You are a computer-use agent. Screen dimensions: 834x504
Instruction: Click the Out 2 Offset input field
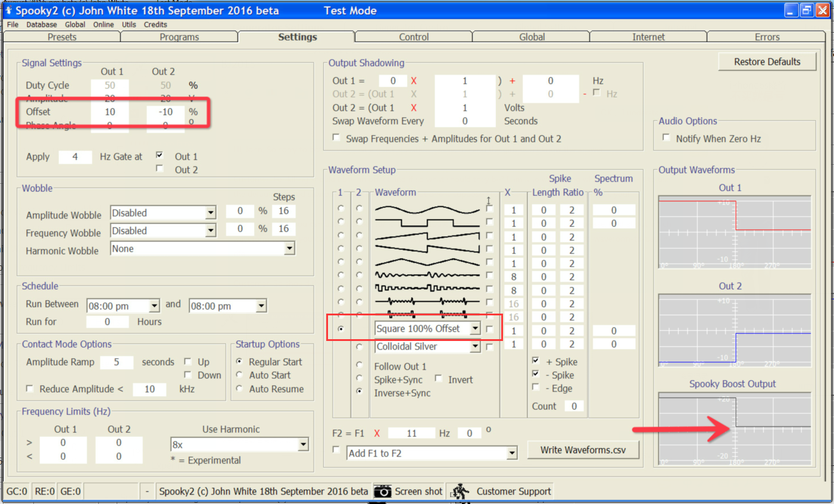pos(165,112)
